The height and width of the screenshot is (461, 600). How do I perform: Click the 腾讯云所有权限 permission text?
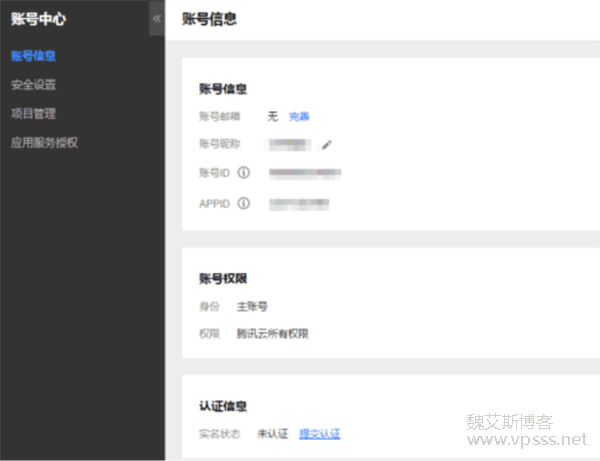(273, 333)
